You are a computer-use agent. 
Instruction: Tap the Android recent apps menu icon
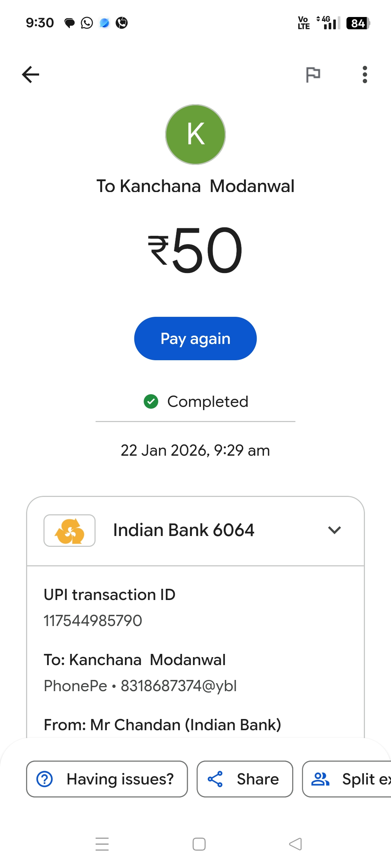(x=102, y=844)
